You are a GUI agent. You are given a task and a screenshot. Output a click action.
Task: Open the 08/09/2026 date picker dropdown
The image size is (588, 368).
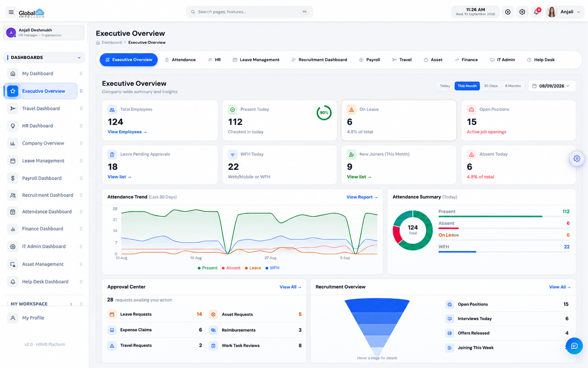pos(552,86)
